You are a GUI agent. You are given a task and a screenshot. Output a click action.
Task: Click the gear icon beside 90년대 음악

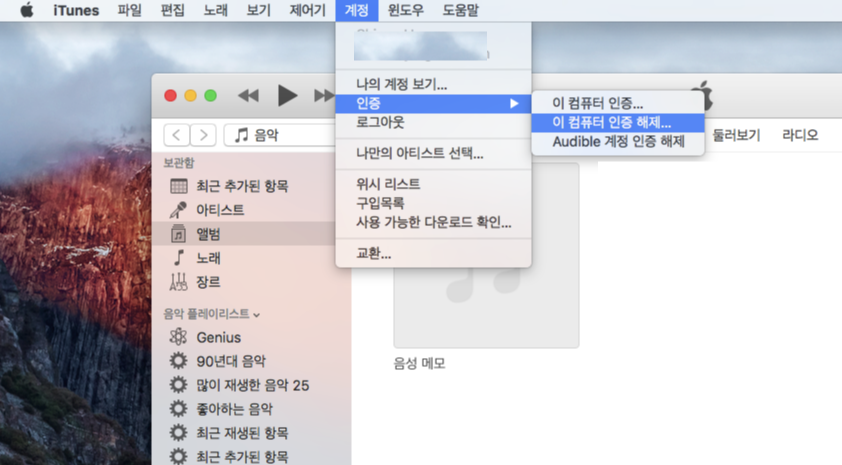[178, 361]
